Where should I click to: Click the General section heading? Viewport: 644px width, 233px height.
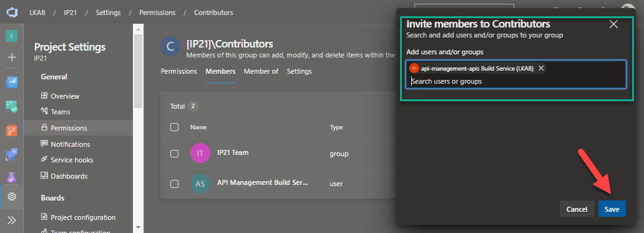(54, 77)
